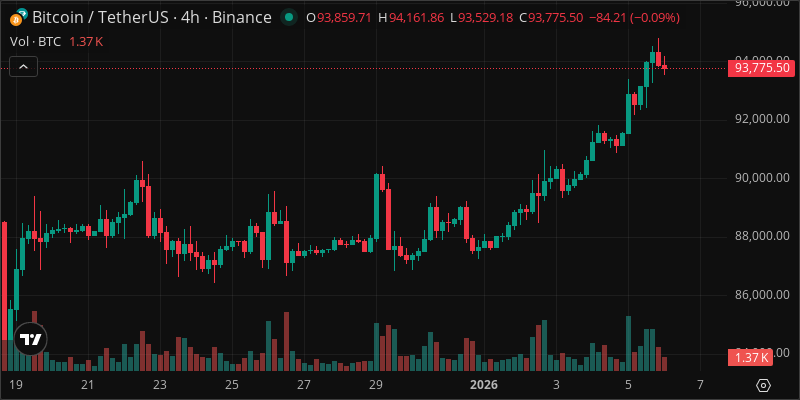800x400 pixels.
Task: Click date label 21 on time axis
Action: 88,385
